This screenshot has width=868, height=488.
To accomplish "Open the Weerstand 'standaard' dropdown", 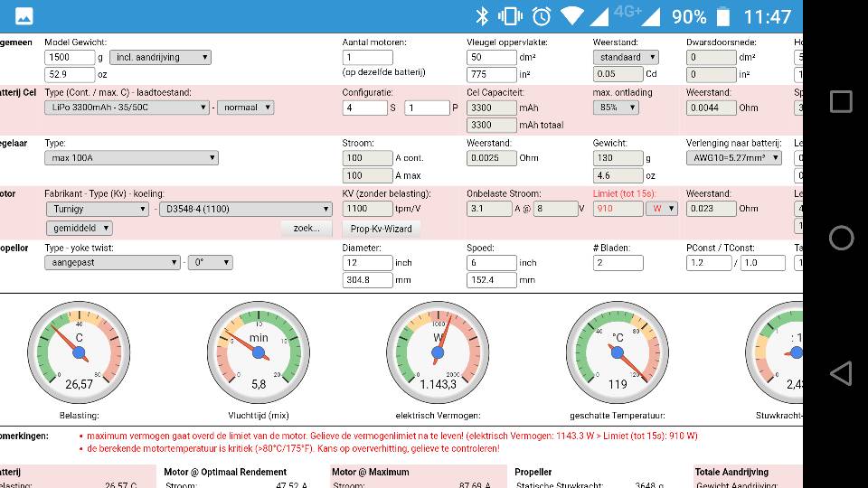I will pyautogui.click(x=626, y=57).
